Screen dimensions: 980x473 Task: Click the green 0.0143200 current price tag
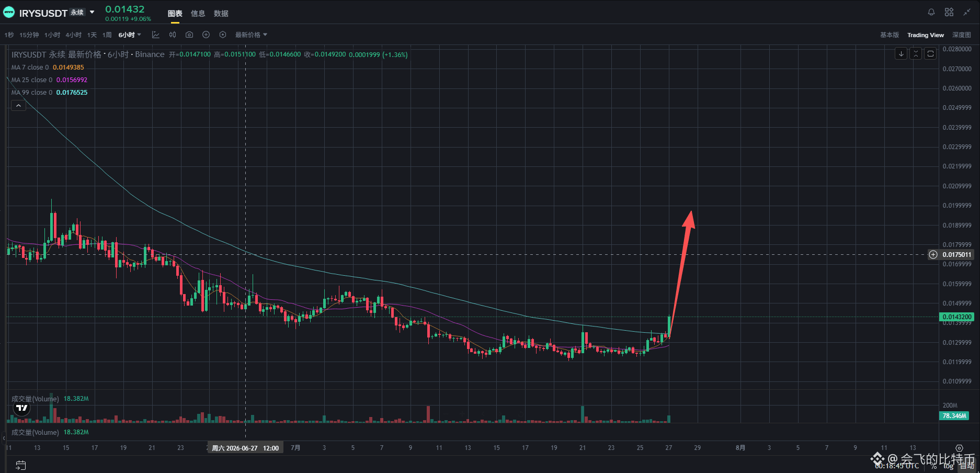[x=957, y=317]
